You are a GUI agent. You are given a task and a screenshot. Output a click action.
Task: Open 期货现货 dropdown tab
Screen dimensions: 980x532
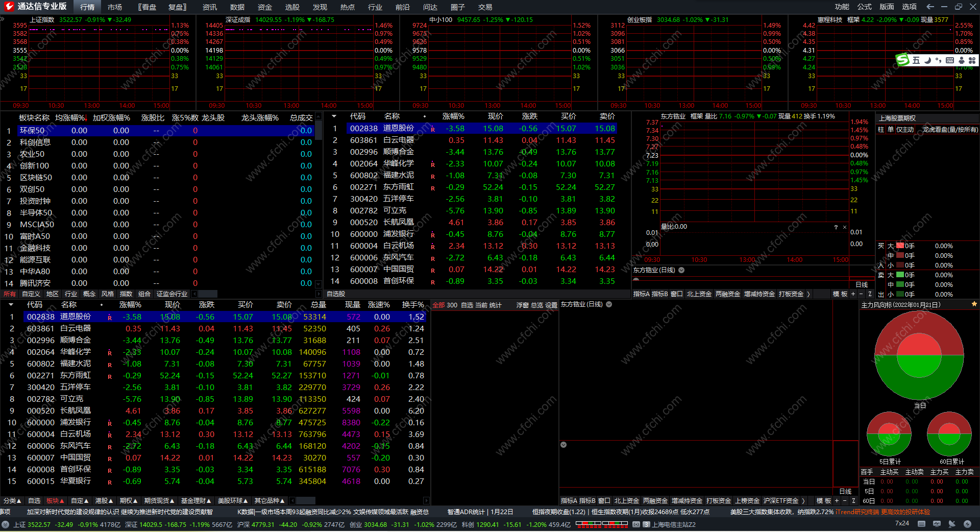(160, 501)
